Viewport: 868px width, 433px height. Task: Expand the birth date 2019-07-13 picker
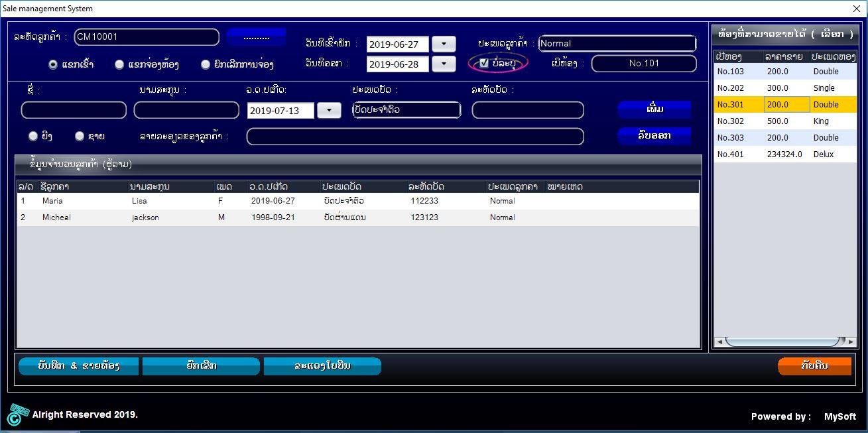pyautogui.click(x=329, y=110)
